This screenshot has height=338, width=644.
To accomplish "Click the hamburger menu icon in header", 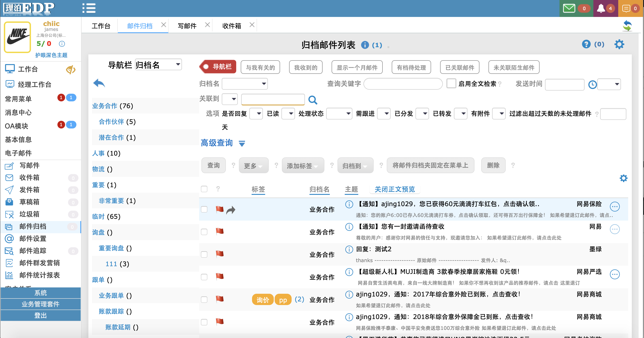I will (x=89, y=8).
